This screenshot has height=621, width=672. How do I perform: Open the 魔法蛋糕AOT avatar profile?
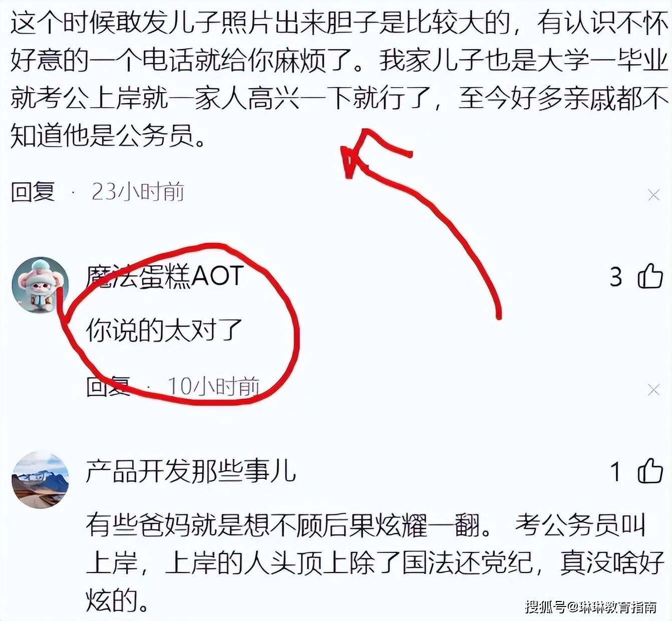tap(40, 285)
